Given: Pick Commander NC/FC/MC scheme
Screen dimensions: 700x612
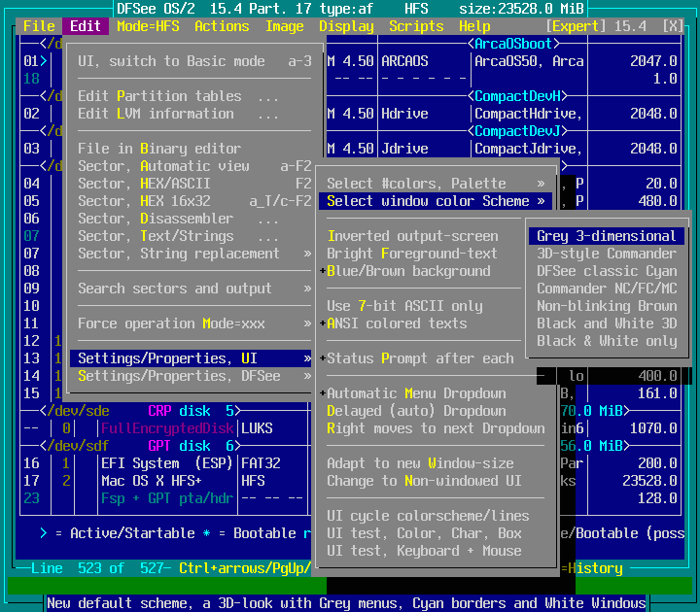Looking at the screenshot, I should pos(607,289).
